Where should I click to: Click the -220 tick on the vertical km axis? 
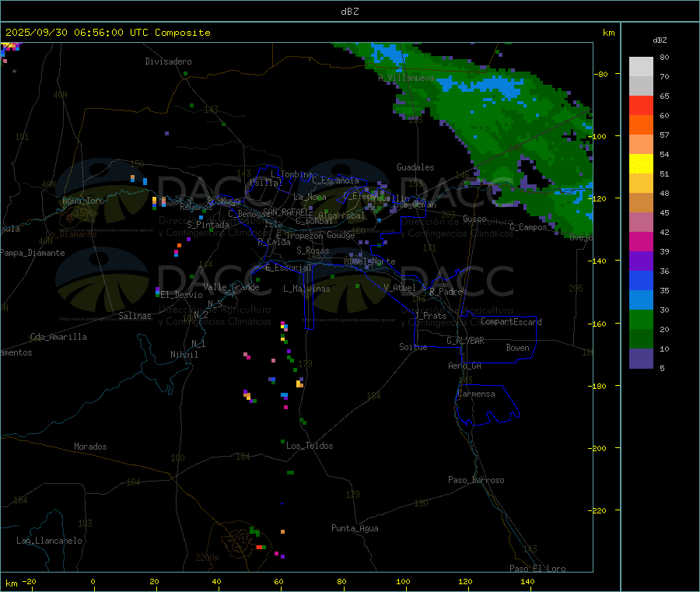tap(599, 511)
